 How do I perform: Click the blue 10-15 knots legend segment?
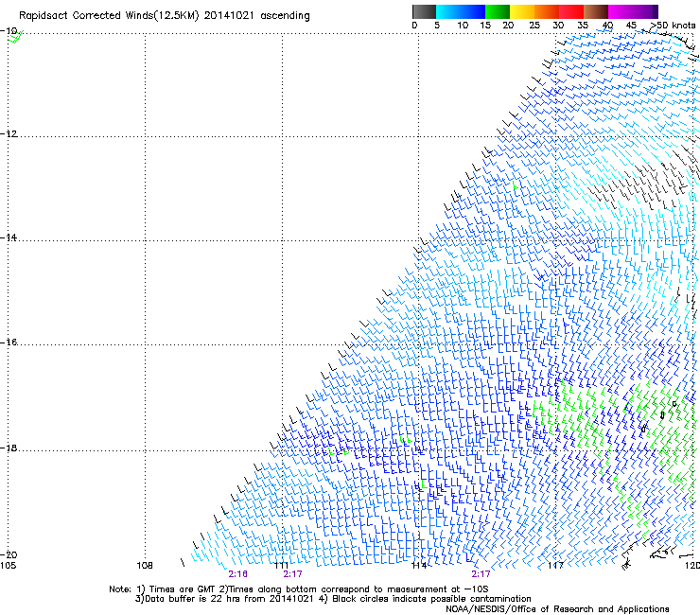tap(473, 11)
